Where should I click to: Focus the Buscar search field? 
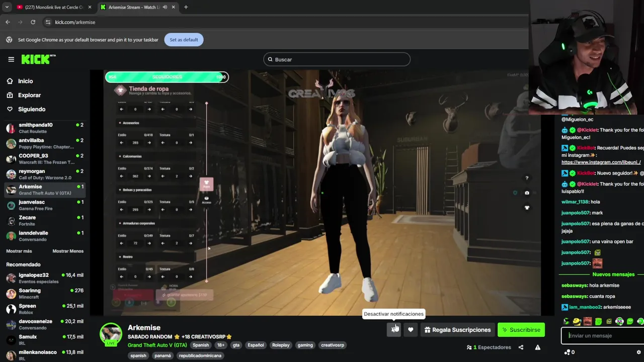(337, 59)
